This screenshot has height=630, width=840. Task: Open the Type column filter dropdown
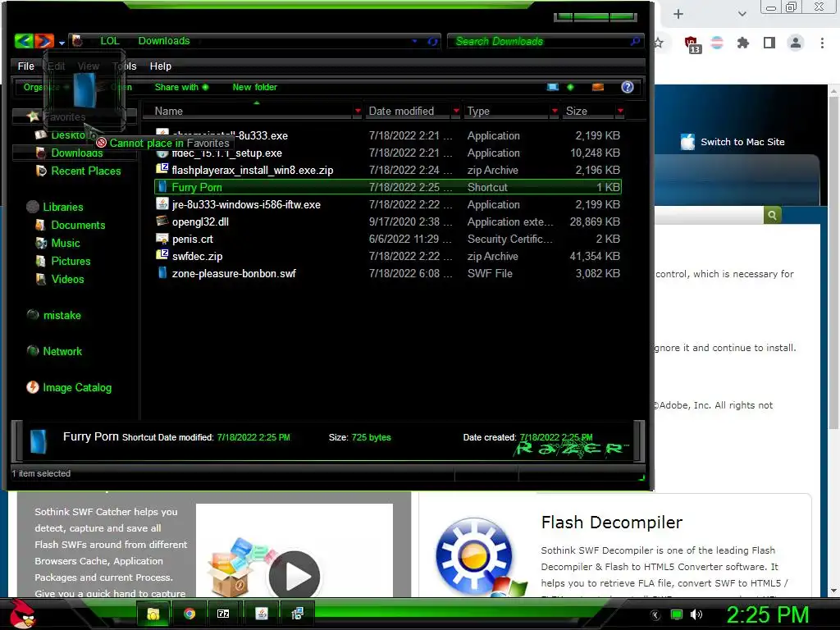[555, 111]
